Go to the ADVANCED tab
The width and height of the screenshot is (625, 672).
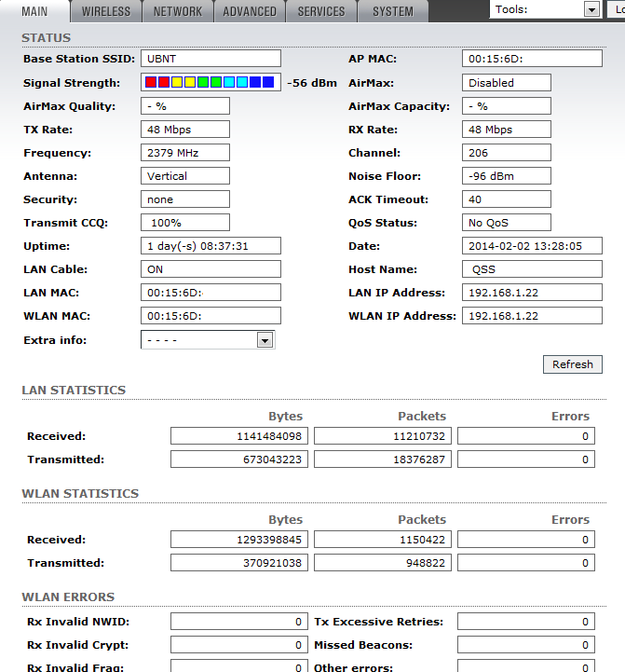[x=250, y=11]
